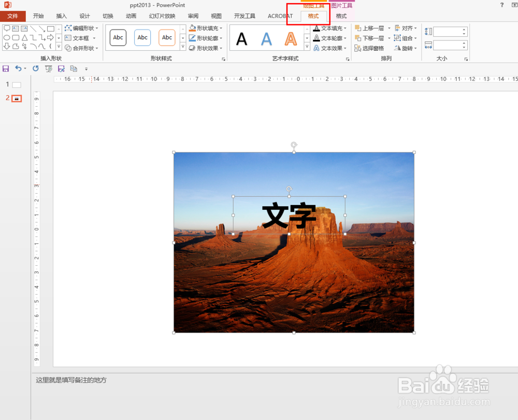The image size is (518, 420).
Task: Select the curve shape tool
Action: 41,46
